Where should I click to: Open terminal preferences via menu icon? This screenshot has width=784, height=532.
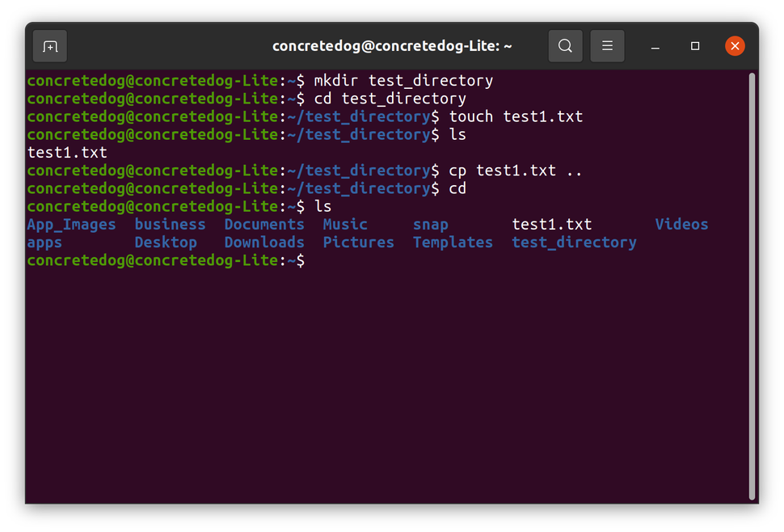click(x=607, y=46)
